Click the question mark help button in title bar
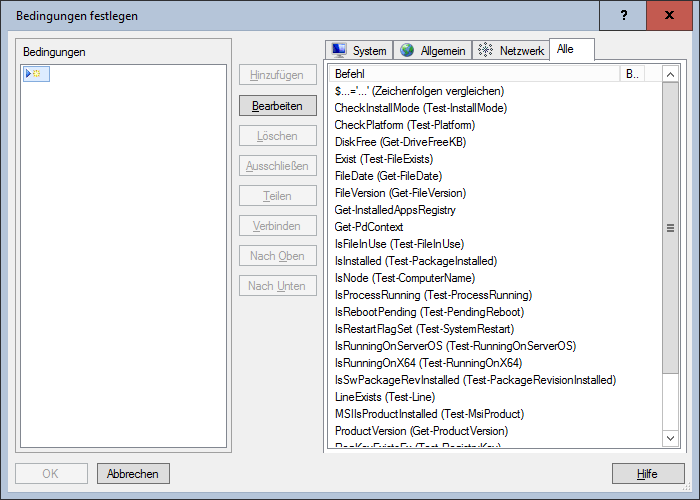The height and width of the screenshot is (500, 700). [624, 15]
